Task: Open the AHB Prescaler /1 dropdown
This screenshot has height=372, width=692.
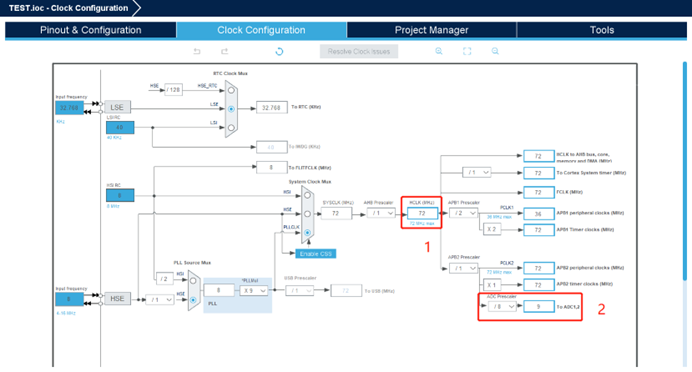Action: click(381, 213)
